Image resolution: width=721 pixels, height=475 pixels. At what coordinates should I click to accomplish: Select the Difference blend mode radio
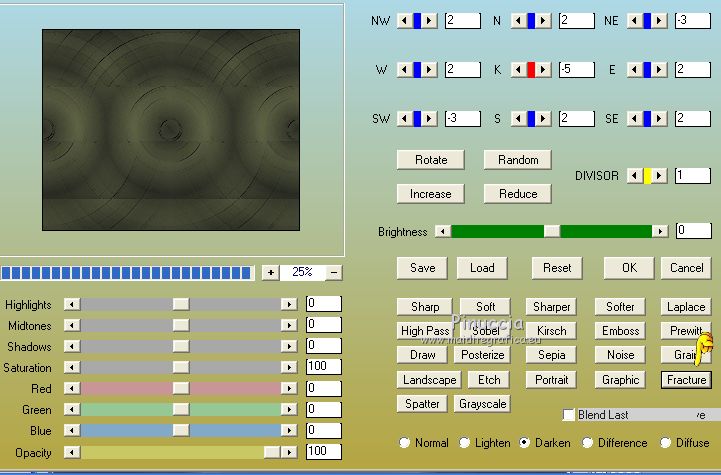coord(588,443)
